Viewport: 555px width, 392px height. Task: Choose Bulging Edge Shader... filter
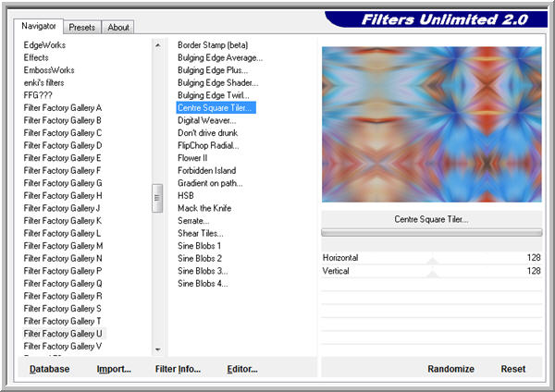[x=218, y=83]
